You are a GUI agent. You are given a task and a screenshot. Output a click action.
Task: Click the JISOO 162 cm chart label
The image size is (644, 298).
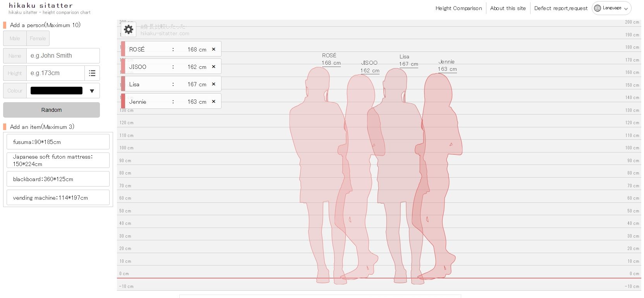(370, 67)
